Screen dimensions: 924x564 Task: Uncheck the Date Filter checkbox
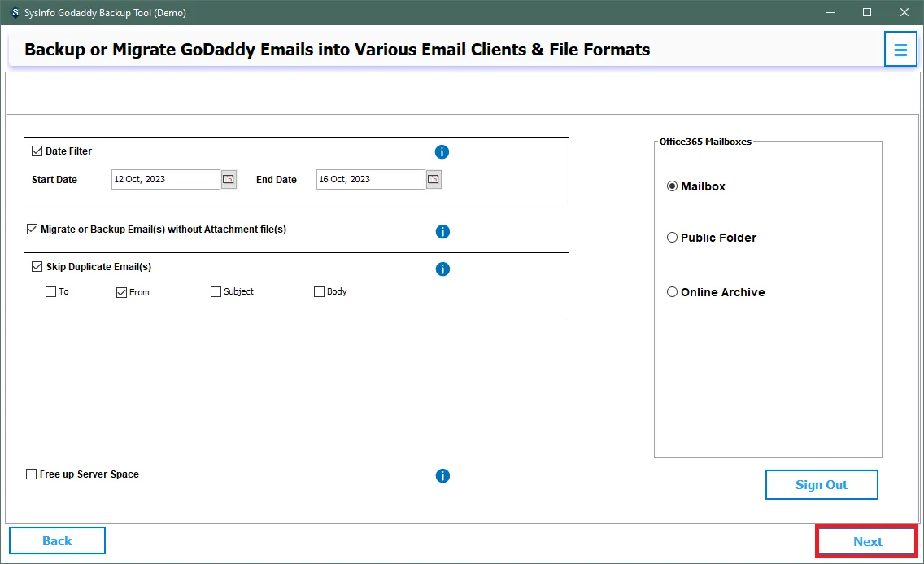click(x=37, y=151)
